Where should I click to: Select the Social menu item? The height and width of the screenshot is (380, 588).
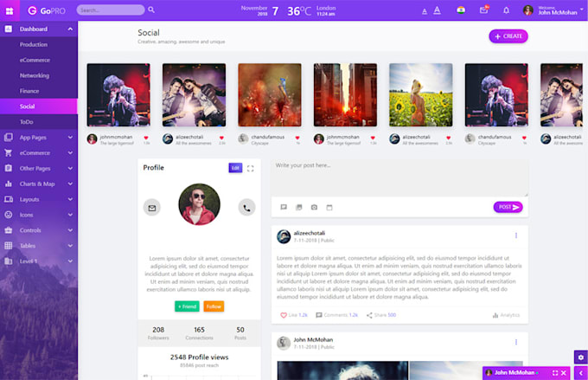pos(39,106)
